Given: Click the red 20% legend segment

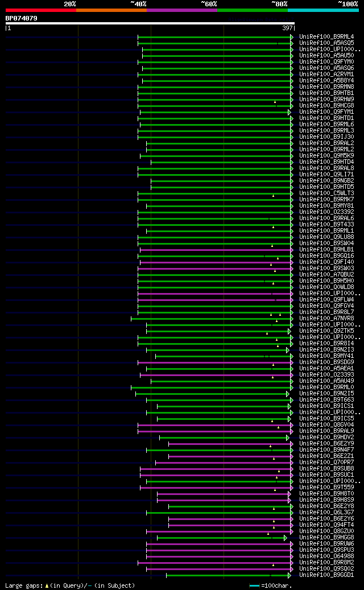Looking at the screenshot, I should 40,10.
